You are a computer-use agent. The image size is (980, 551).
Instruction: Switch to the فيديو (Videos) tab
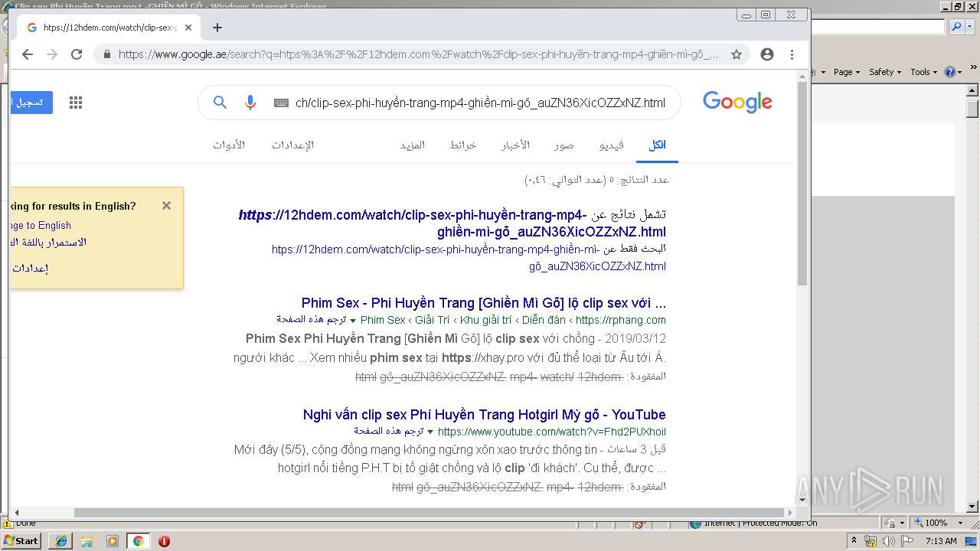[x=611, y=145]
